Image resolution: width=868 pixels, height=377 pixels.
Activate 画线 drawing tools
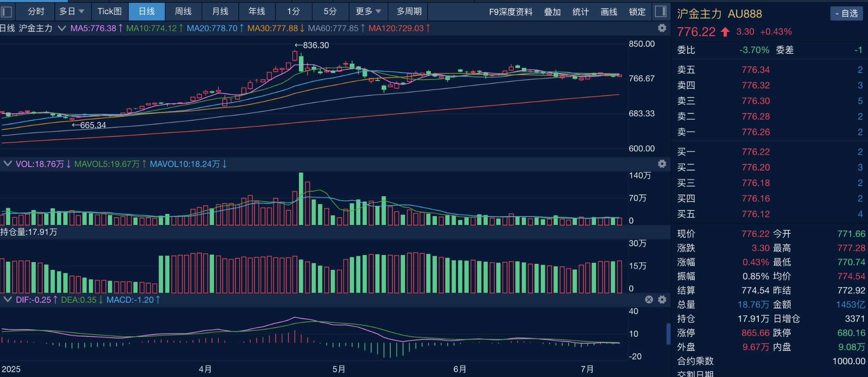pos(609,12)
